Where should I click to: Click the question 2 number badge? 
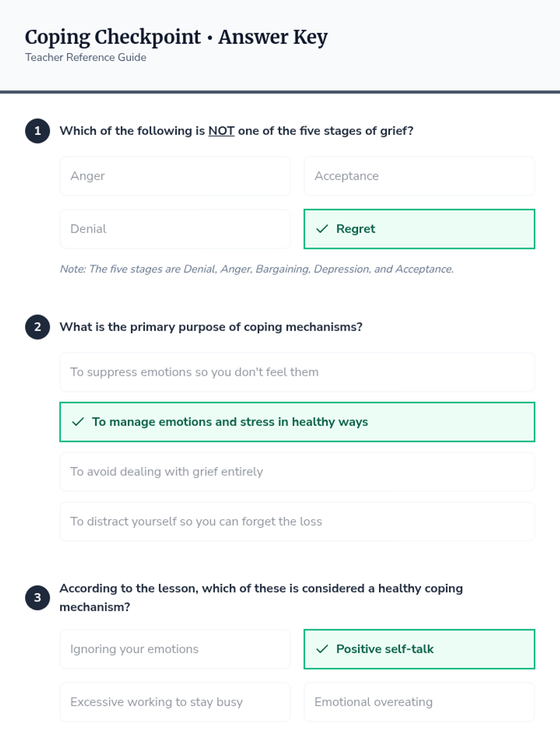[37, 327]
